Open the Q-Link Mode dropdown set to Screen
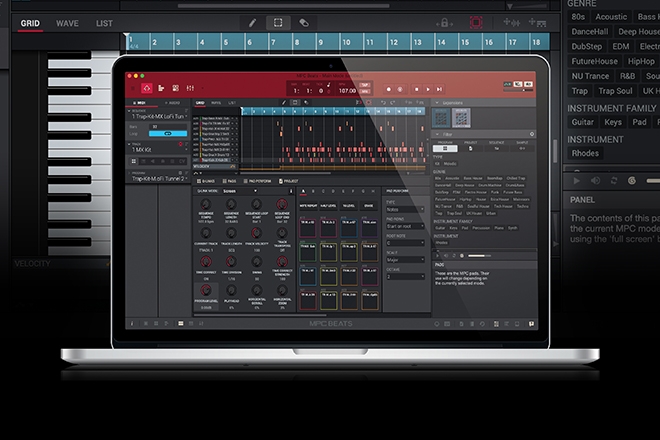Viewport: 660px width, 440px height. click(240, 191)
